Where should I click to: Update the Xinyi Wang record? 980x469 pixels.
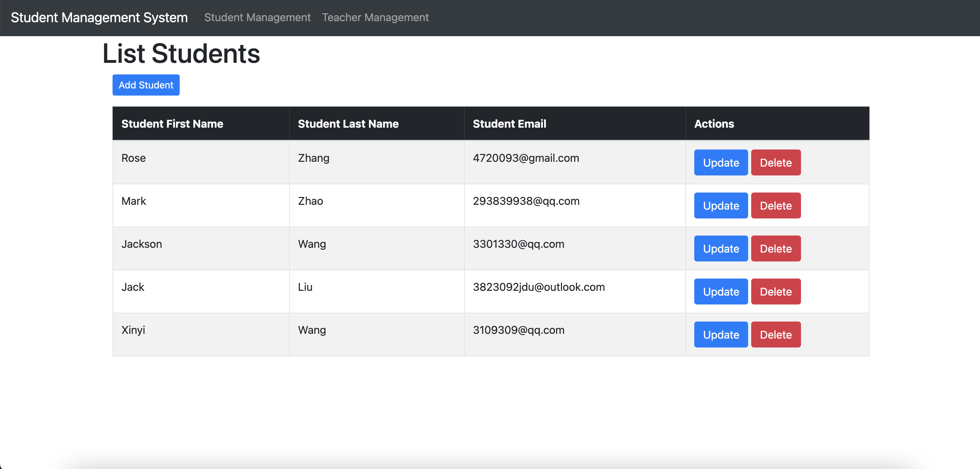[721, 335]
